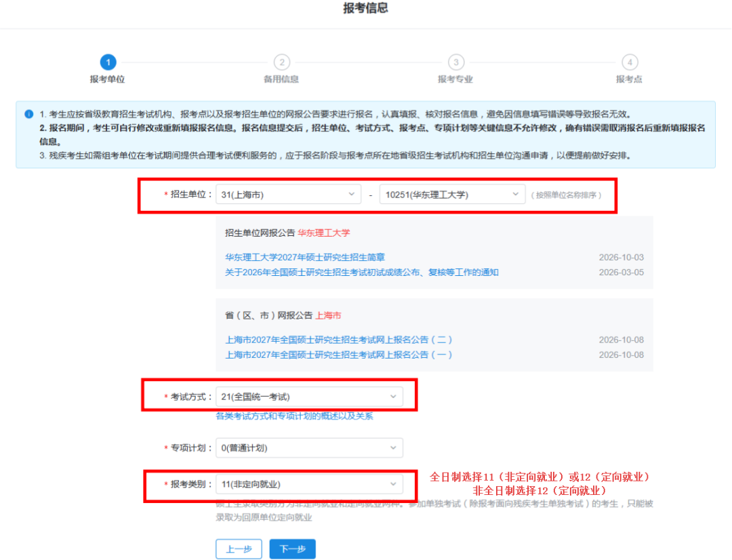Image resolution: width=732 pixels, height=560 pixels.
Task: Click the 省(区、市)网报公告 heading
Action: point(268,315)
